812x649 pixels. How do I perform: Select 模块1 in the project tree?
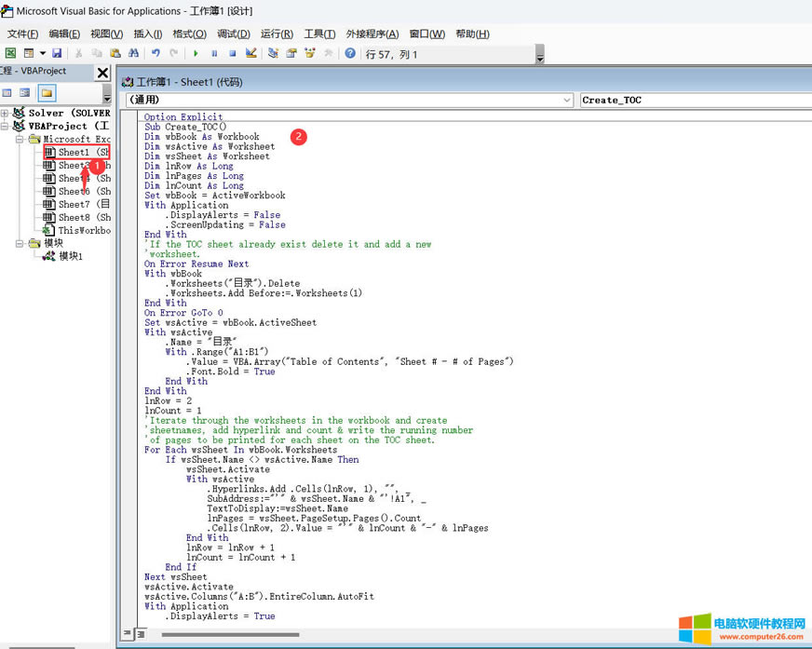(x=70, y=256)
